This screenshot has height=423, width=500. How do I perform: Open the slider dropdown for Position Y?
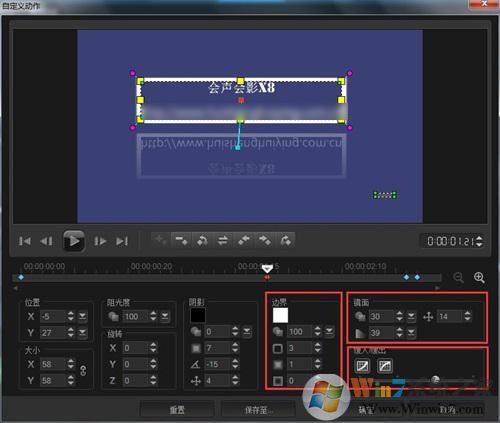pos(82,332)
